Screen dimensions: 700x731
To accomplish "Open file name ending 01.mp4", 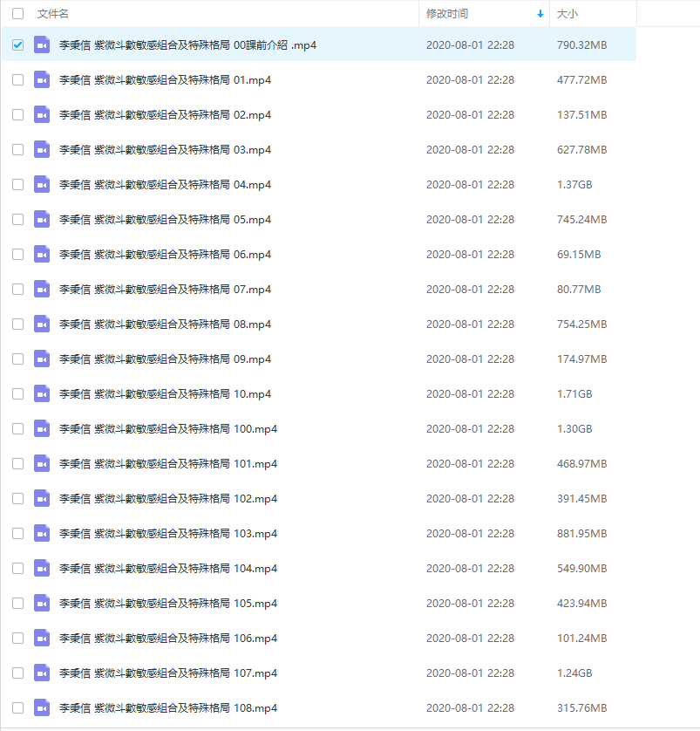I will click(x=165, y=79).
